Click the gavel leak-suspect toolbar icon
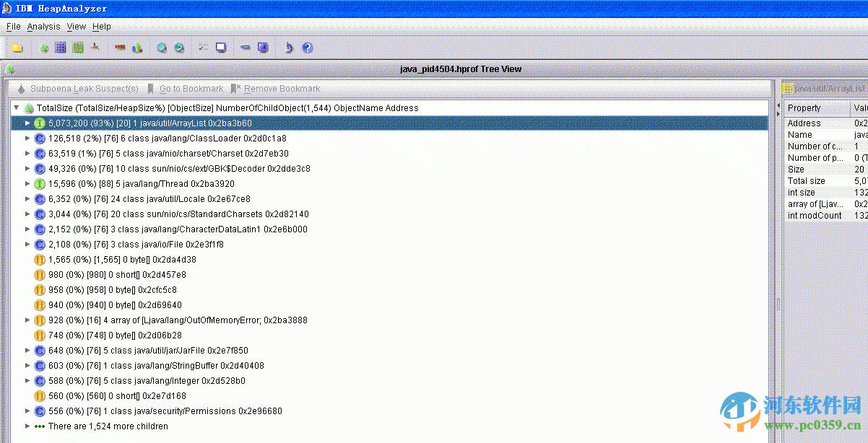This screenshot has width=868, height=443. pos(95,47)
